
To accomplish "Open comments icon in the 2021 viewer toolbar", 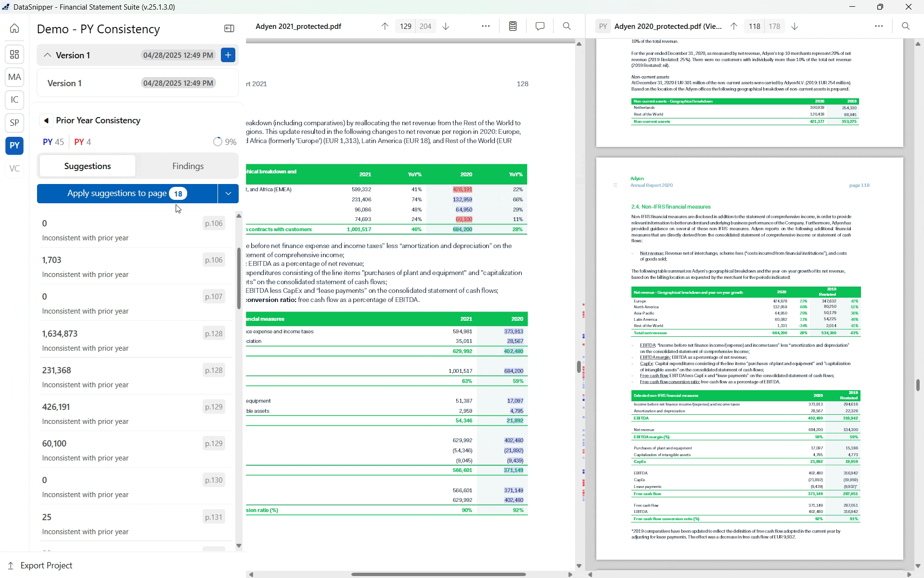I will 540,26.
